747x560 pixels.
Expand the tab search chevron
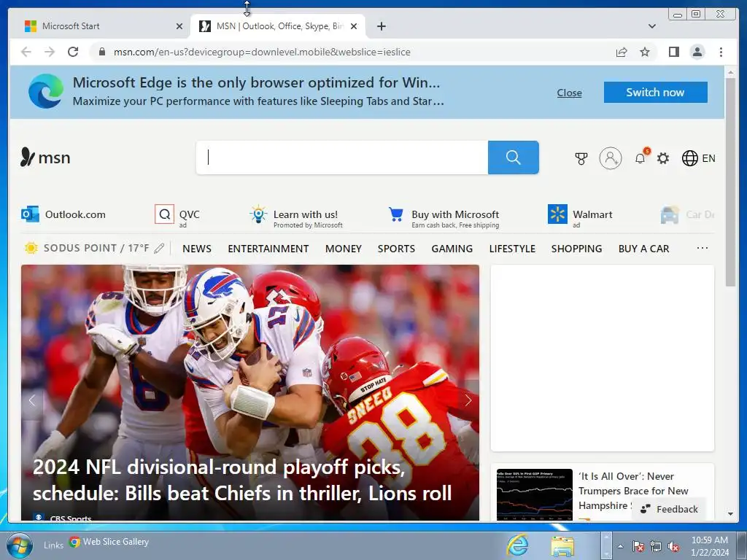(x=652, y=26)
